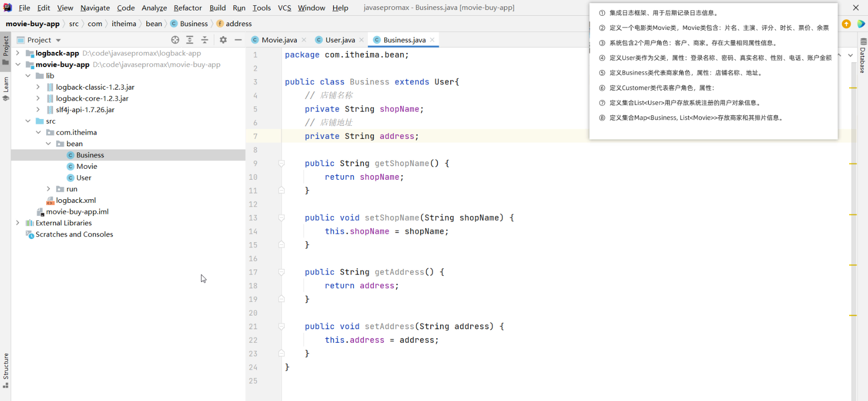
Task: Click the src breadcrumb
Action: point(74,24)
